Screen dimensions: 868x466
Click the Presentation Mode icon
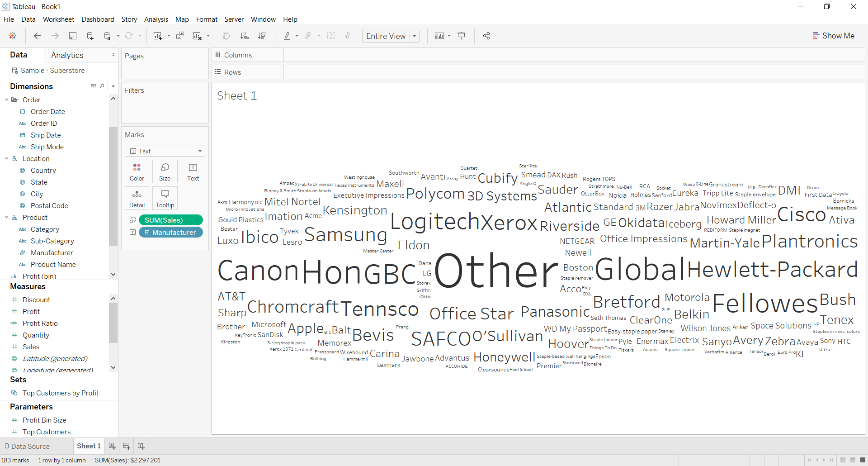[462, 36]
